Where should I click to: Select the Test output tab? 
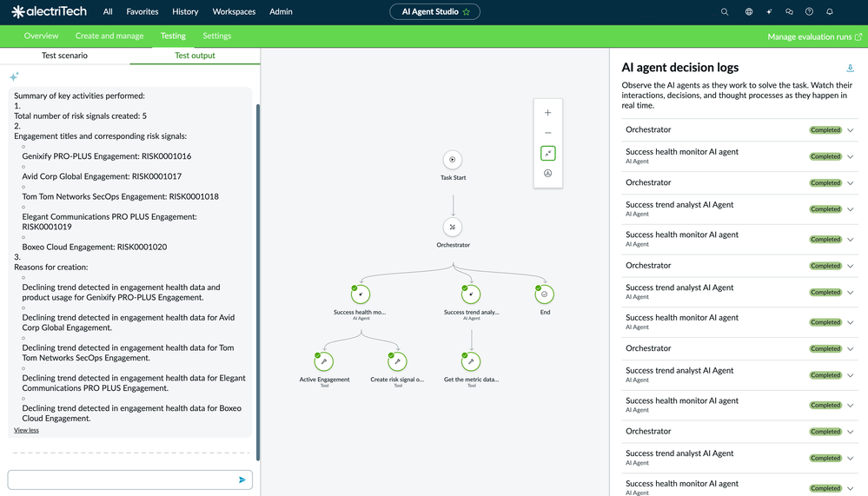[x=195, y=56]
